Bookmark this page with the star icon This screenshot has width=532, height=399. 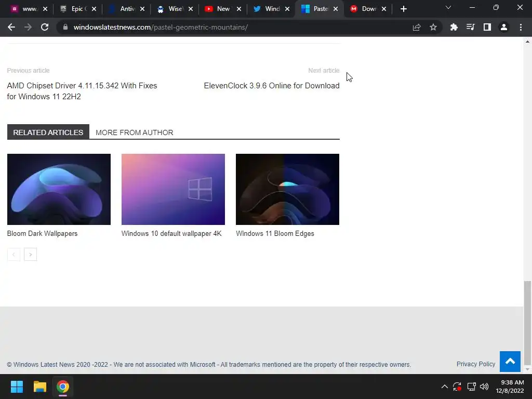click(x=433, y=27)
